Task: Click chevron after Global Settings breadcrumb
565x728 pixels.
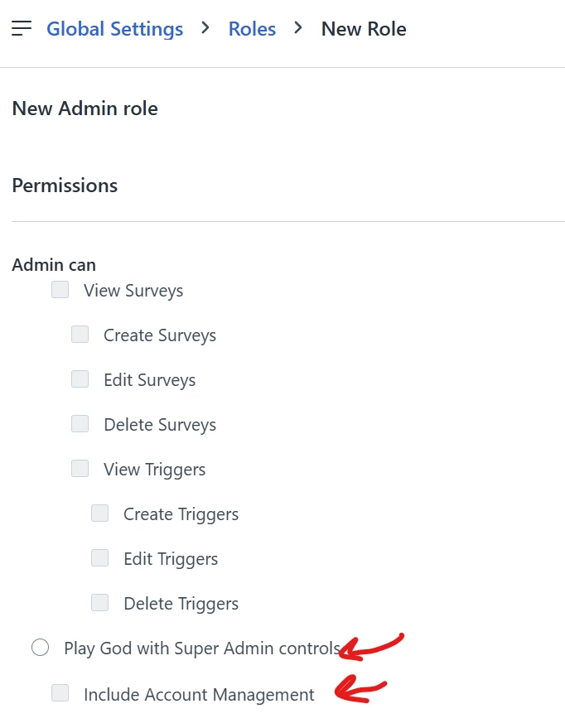Action: (x=205, y=28)
